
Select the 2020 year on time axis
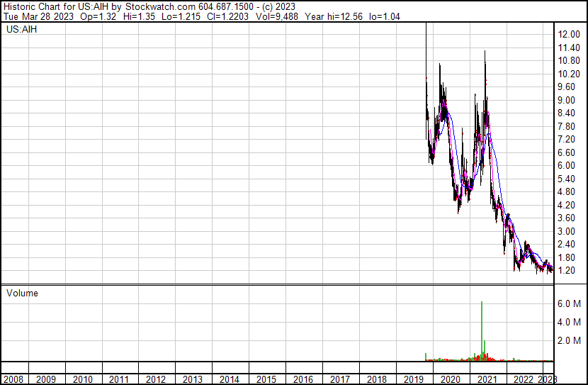tap(450, 379)
